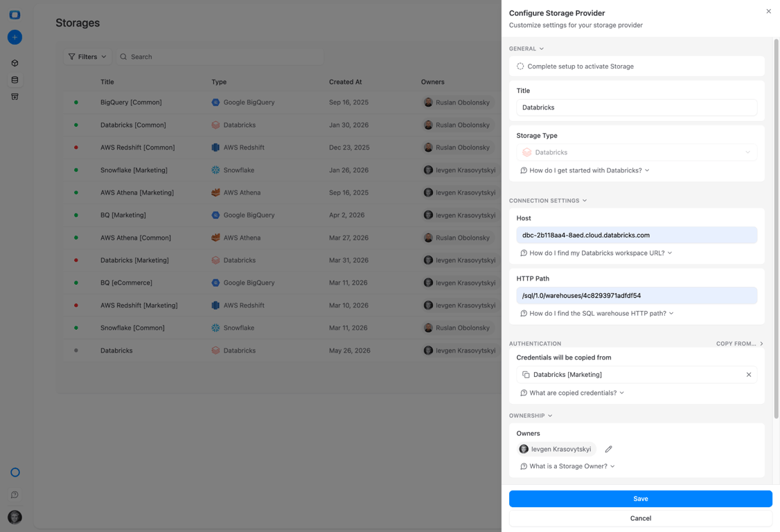Click the AWS Redshift icon in AWS Redshift [Common] row
The image size is (780, 532).
tap(215, 148)
